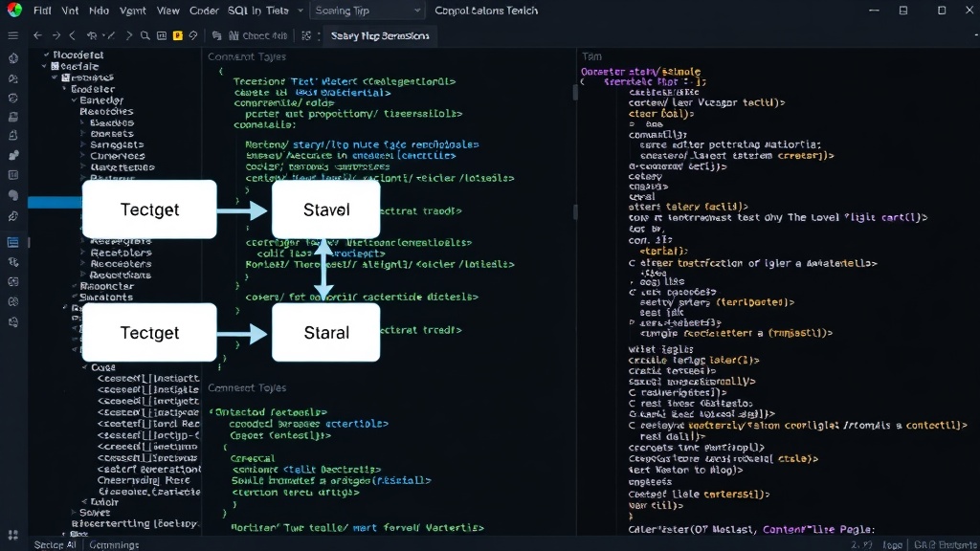Click the topmost icon in the left sidebar
The width and height of the screenshot is (980, 551).
(x=13, y=58)
